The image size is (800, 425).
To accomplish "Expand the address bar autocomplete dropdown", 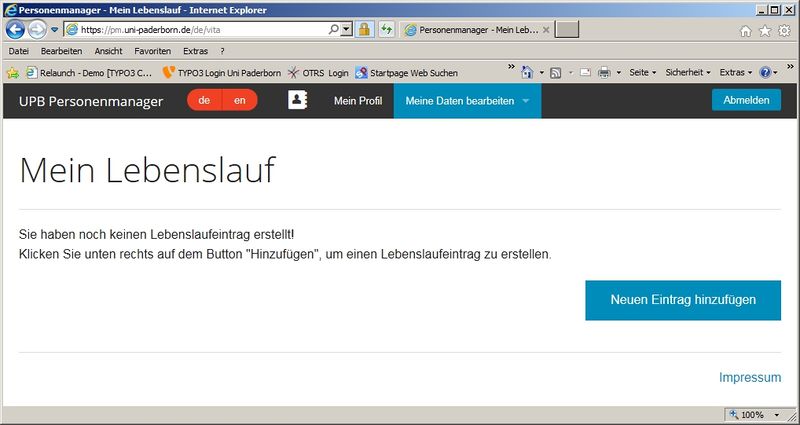I will coord(347,30).
